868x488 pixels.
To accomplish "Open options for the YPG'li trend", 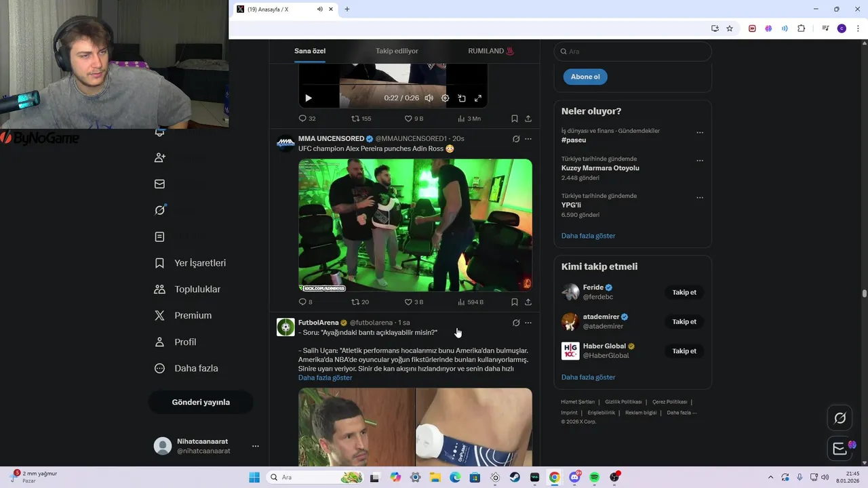I will coord(700,198).
